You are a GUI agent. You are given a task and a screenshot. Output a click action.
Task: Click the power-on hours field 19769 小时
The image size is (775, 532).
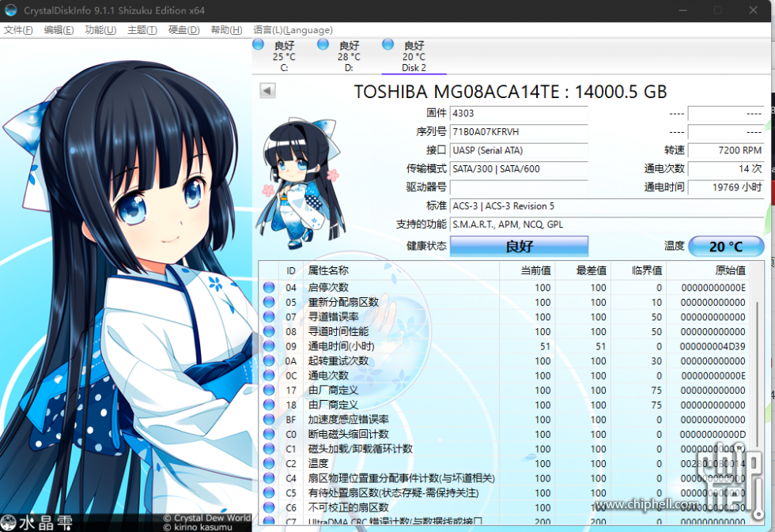point(726,187)
